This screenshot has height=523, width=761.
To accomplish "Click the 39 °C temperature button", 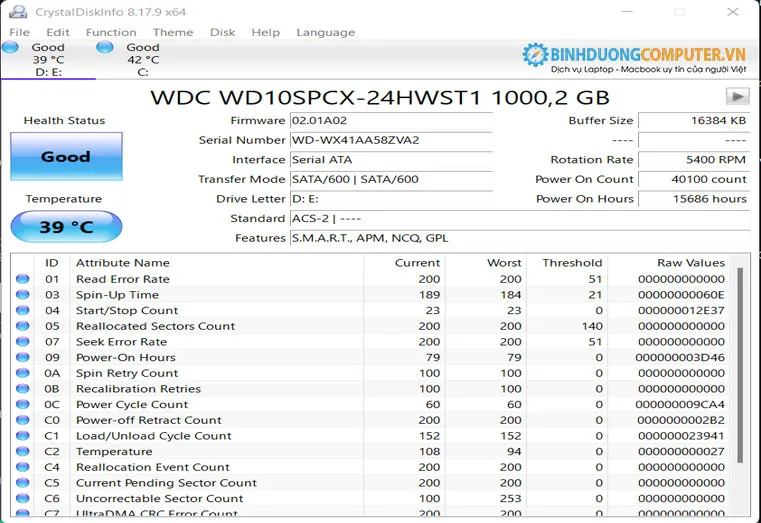I will tap(66, 227).
